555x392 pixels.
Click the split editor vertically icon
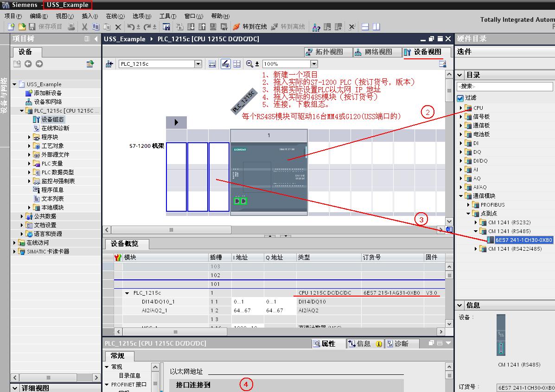pyautogui.click(x=376, y=26)
